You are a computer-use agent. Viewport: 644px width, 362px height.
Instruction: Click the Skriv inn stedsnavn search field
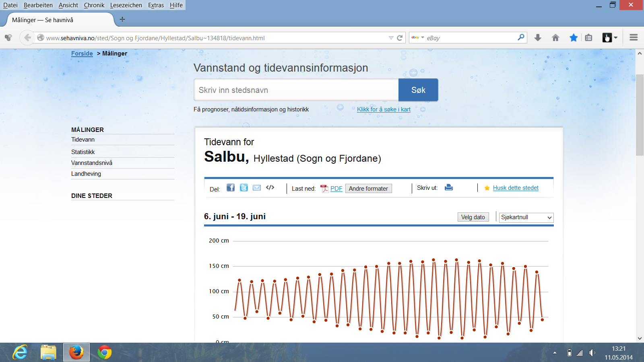pyautogui.click(x=296, y=90)
